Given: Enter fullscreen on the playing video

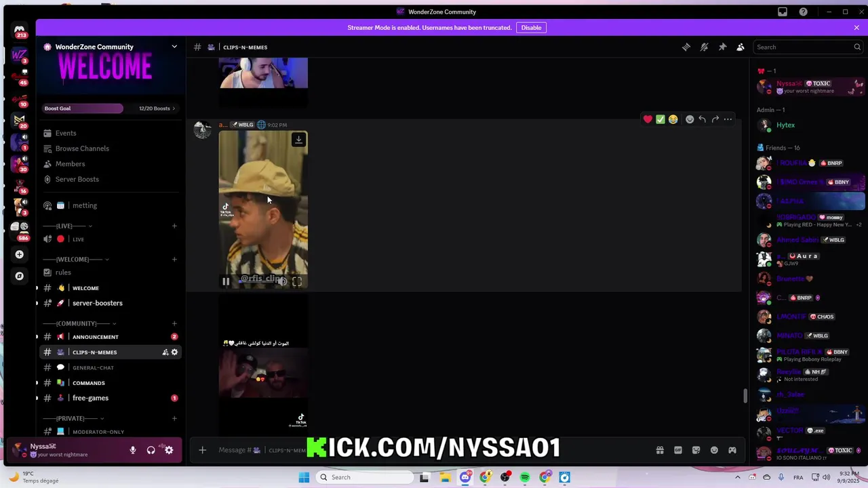Looking at the screenshot, I should click(x=297, y=281).
